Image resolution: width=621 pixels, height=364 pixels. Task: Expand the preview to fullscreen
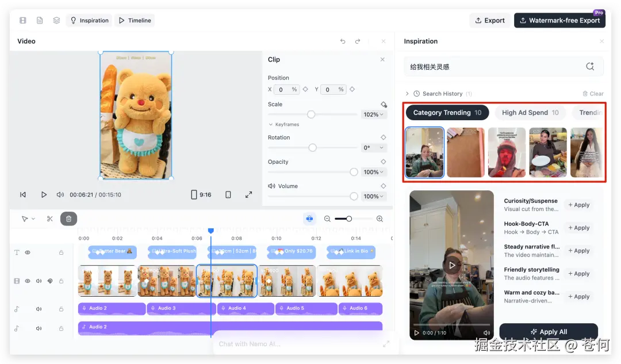249,194
